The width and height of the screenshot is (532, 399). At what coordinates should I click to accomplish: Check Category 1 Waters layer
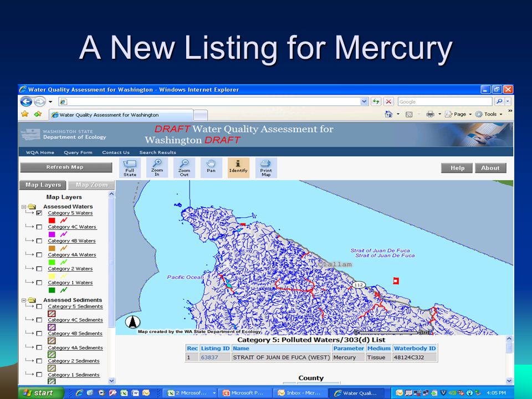[x=39, y=283]
